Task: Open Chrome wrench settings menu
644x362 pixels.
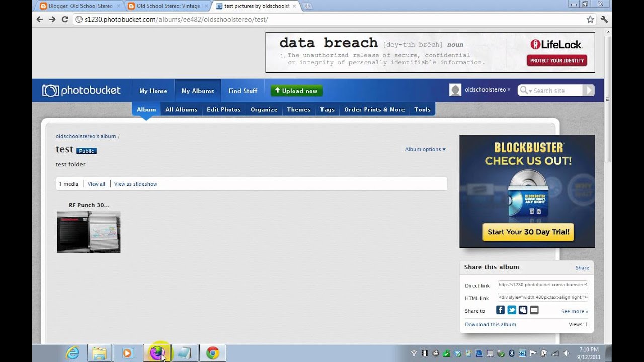Action: tap(604, 19)
